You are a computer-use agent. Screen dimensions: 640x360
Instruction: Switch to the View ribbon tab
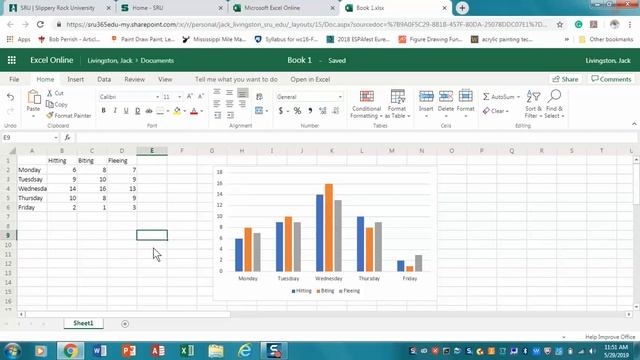165,79
